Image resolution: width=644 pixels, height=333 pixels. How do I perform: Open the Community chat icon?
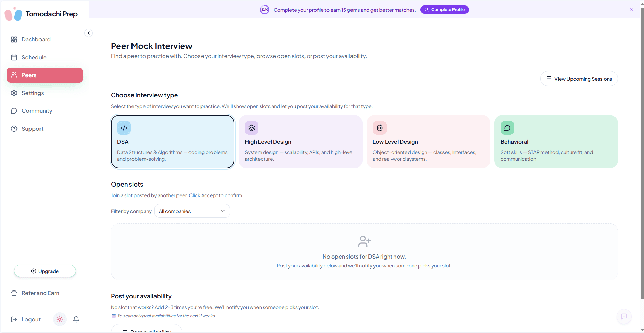[14, 111]
